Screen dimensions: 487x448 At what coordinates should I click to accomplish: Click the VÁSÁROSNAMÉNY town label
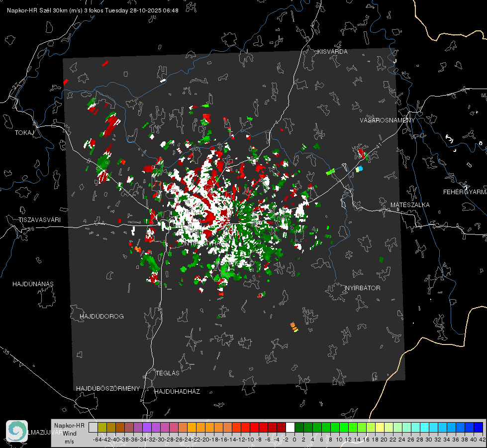388,120
